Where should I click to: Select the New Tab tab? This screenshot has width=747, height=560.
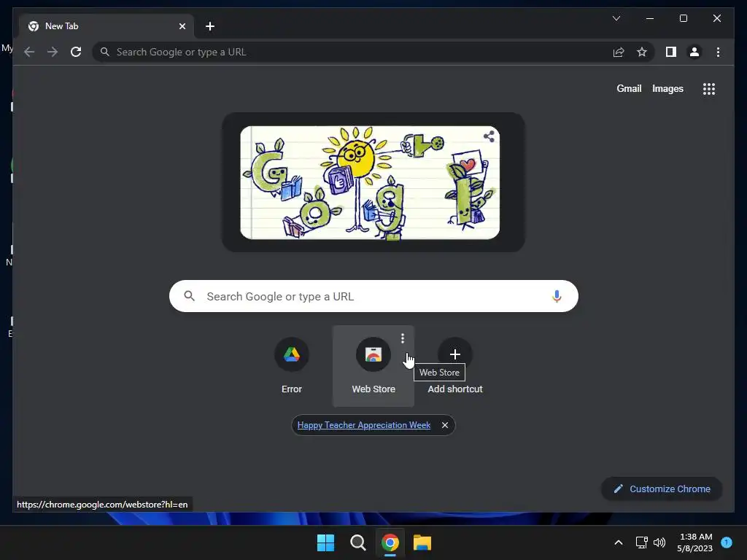pyautogui.click(x=107, y=26)
